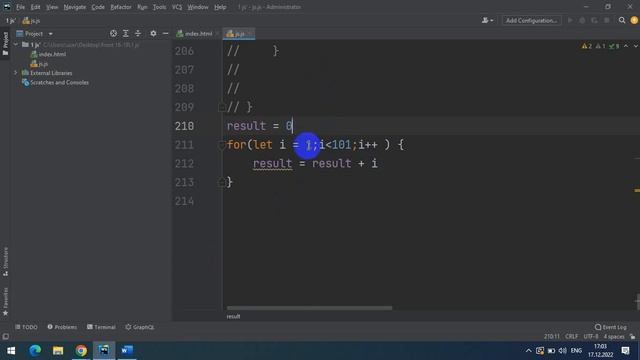Open the Terminal tool window

(x=101, y=327)
